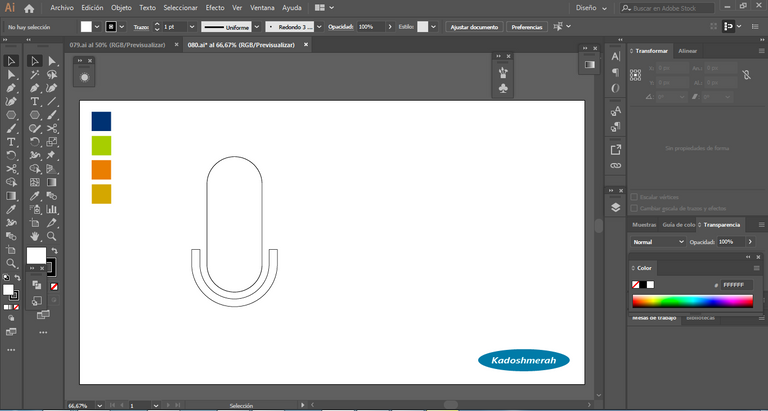Click the reference point locator grid
This screenshot has height=411, width=768.
[x=635, y=75]
